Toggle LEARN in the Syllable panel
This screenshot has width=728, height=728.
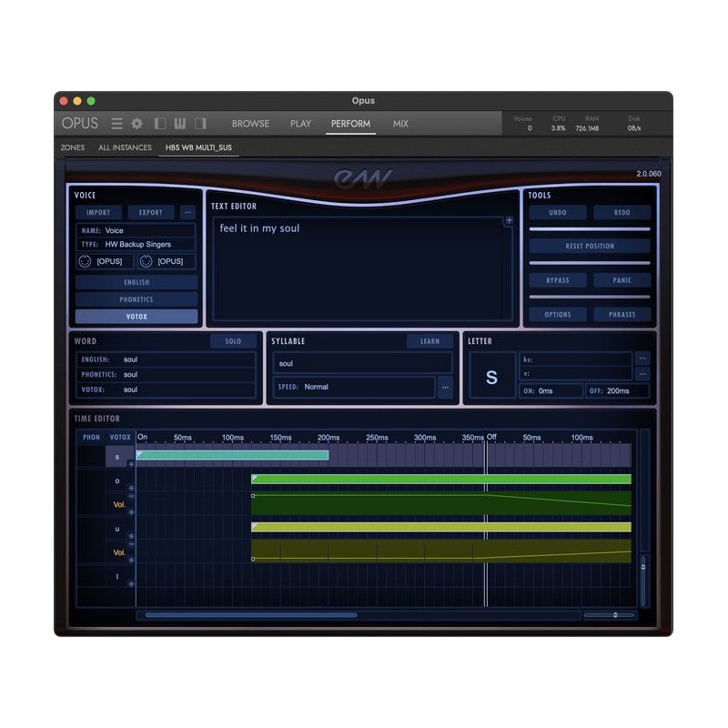point(430,341)
